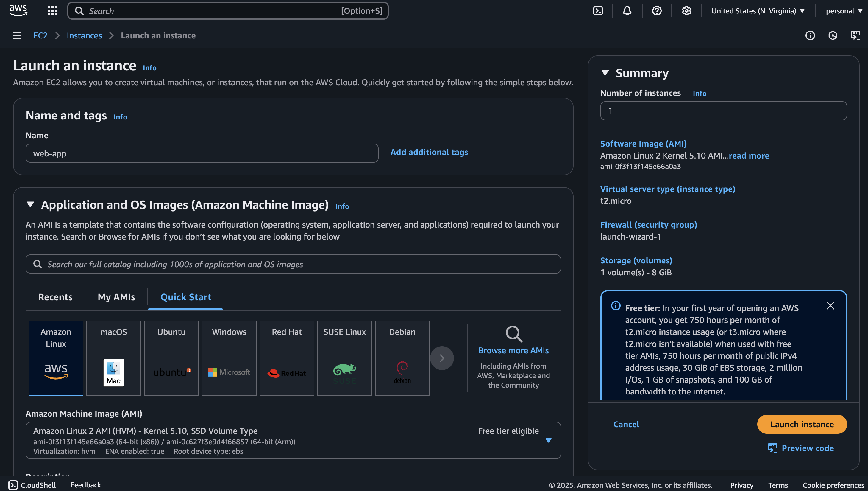The width and height of the screenshot is (868, 491).
Task: Focus the top AWS Search field
Action: [228, 11]
